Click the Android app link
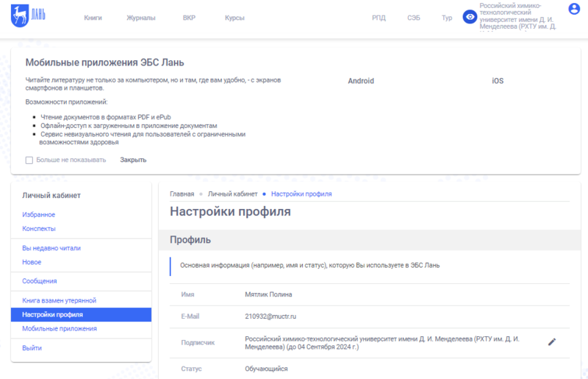 [361, 81]
